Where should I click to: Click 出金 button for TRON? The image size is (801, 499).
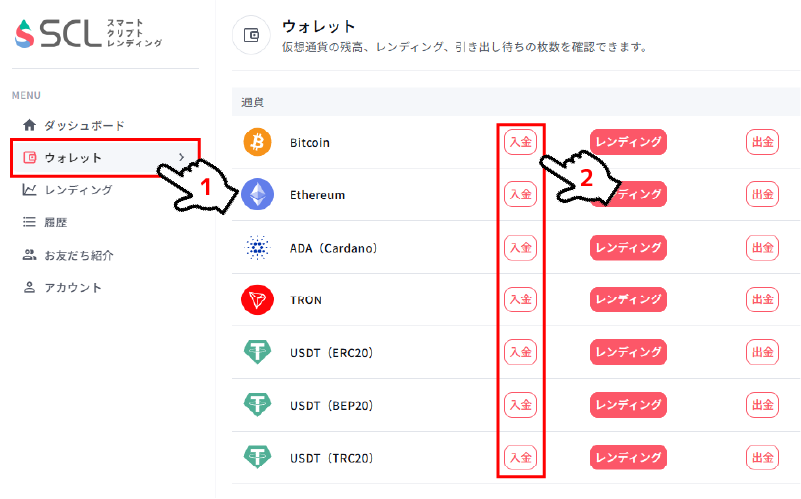click(x=762, y=299)
